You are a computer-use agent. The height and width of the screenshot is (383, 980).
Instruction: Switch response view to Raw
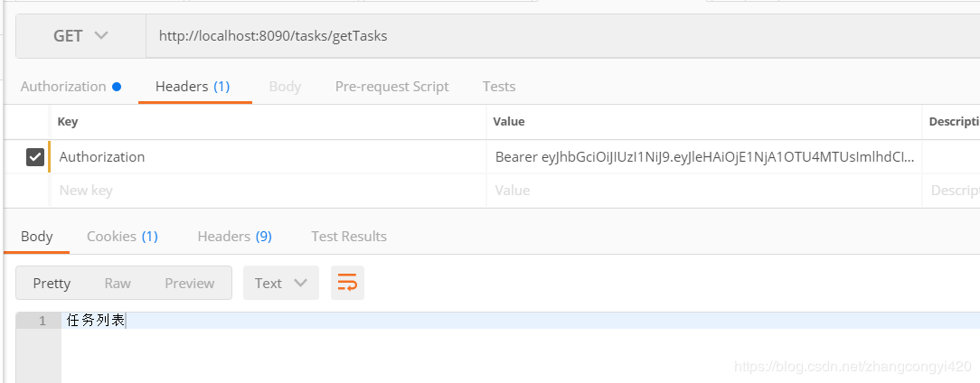click(118, 283)
